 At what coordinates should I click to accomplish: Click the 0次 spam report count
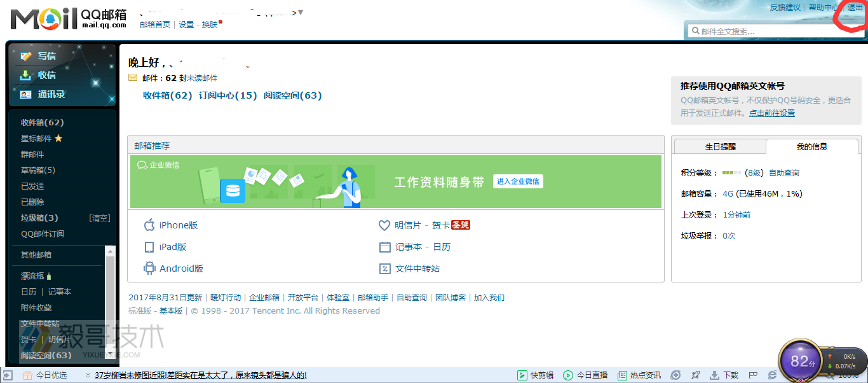click(x=729, y=236)
